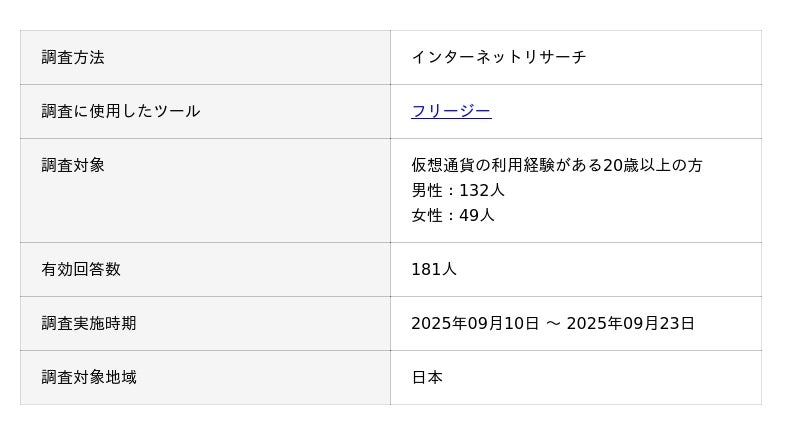Click the end date 2025年09月23日
This screenshot has width=800, height=435.
click(x=630, y=323)
